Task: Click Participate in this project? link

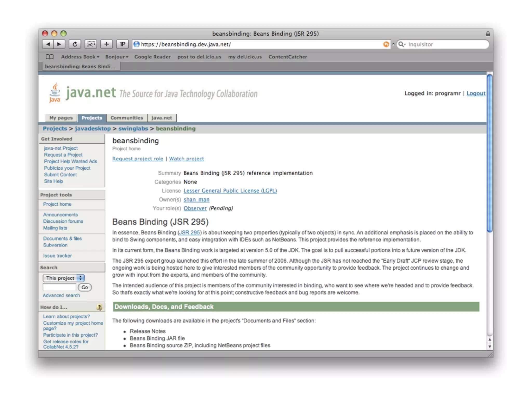Action: [70, 335]
